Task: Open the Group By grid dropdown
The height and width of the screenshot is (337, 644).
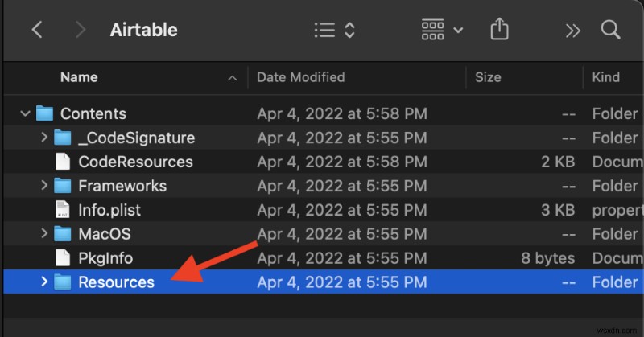Action: (x=442, y=31)
